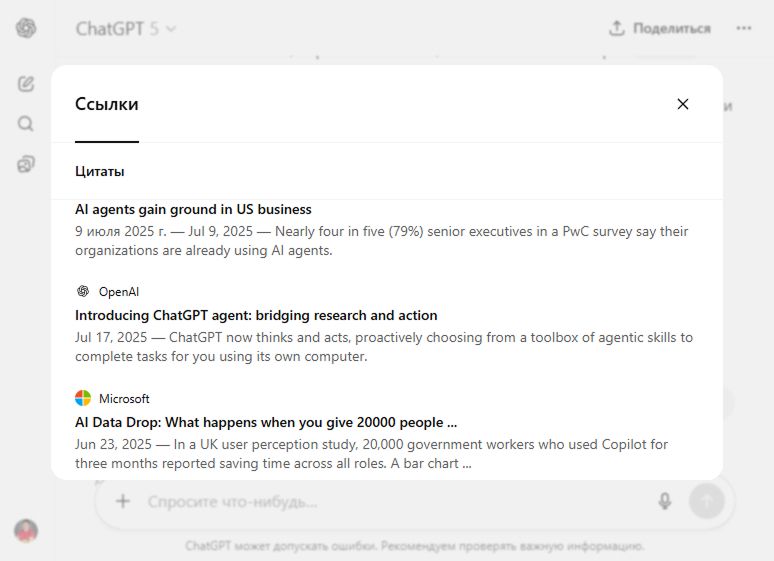Screen dimensions: 774x561
Task: Click the user profile avatar
Action: [x=26, y=530]
